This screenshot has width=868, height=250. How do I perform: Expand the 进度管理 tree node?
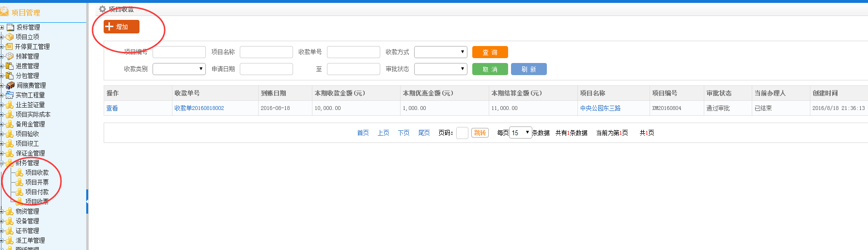(2, 66)
